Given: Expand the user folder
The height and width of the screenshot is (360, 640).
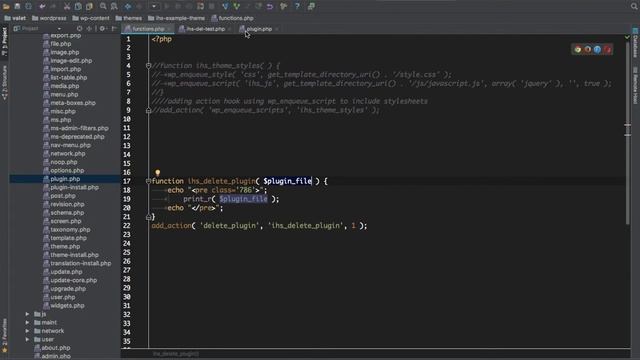Looking at the screenshot, I should [x=27, y=339].
